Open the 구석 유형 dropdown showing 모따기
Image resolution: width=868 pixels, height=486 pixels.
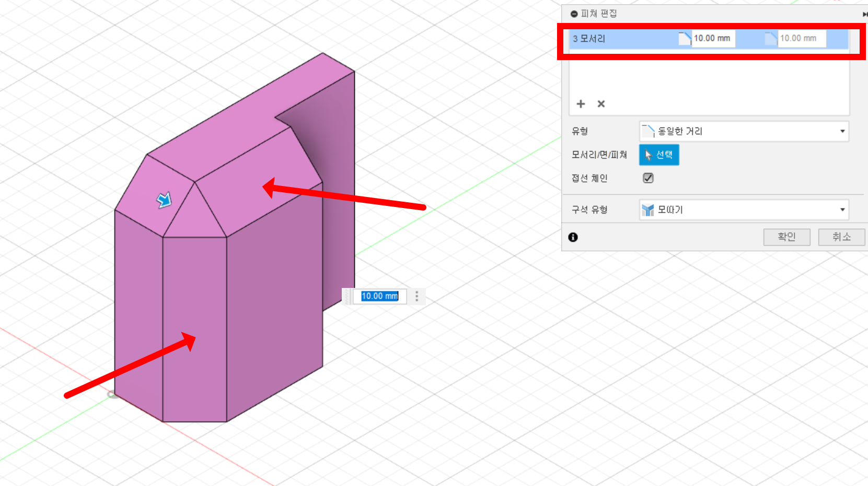[x=744, y=210]
